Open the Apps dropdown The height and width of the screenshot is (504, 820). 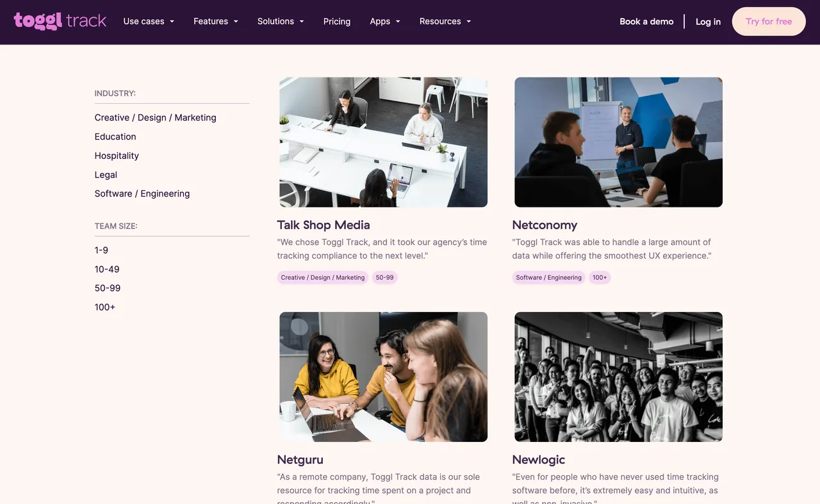(385, 21)
